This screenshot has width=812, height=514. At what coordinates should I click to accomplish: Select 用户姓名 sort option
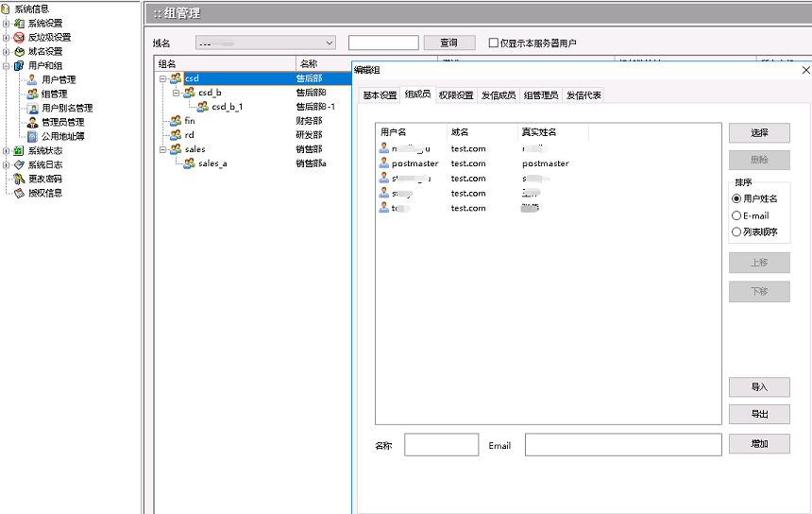736,198
